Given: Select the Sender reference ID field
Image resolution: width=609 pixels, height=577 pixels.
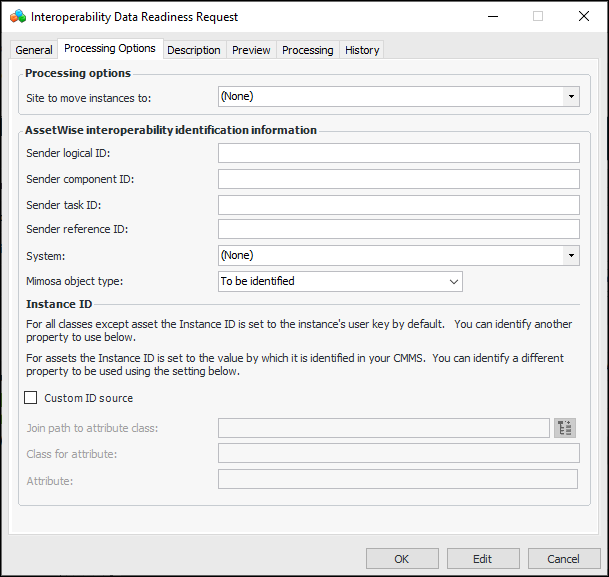Looking at the screenshot, I should click(x=398, y=230).
